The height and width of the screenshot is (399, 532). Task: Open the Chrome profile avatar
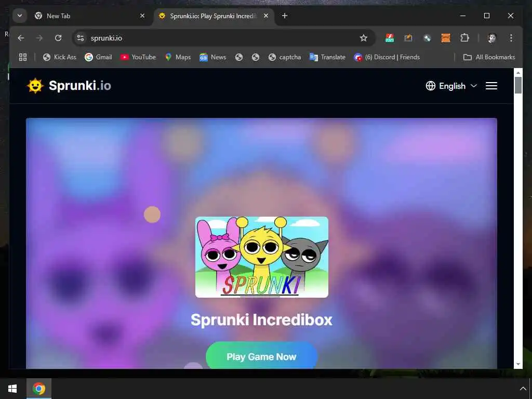(x=492, y=38)
